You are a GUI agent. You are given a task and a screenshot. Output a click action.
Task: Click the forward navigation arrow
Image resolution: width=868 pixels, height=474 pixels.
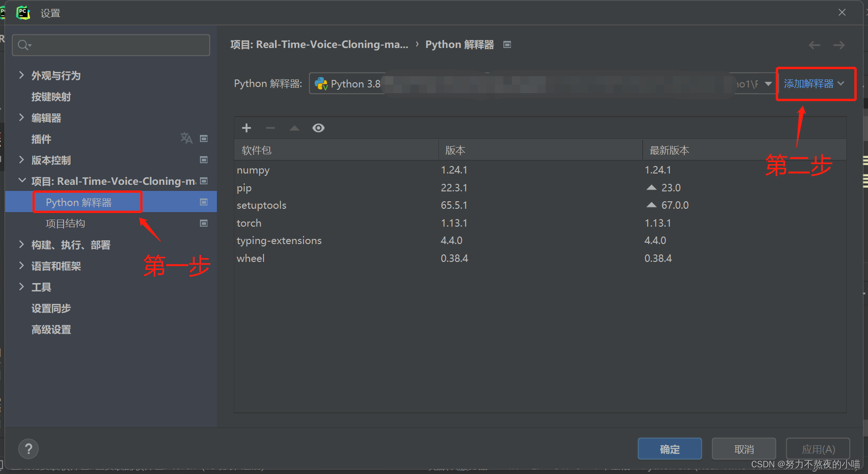click(x=839, y=45)
